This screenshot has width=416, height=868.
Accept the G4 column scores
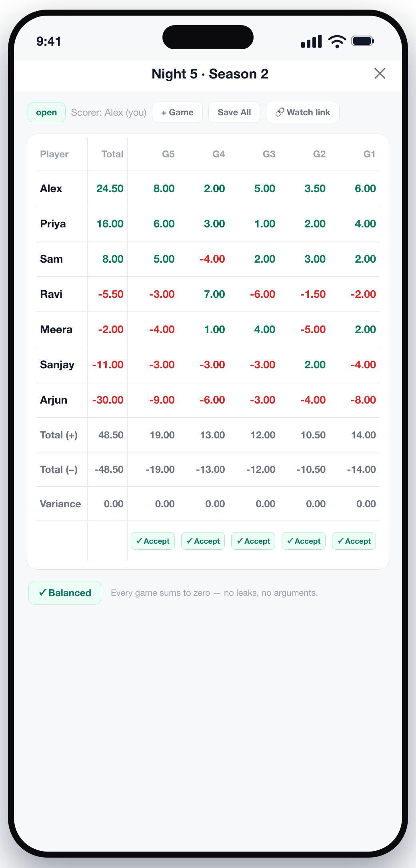203,541
